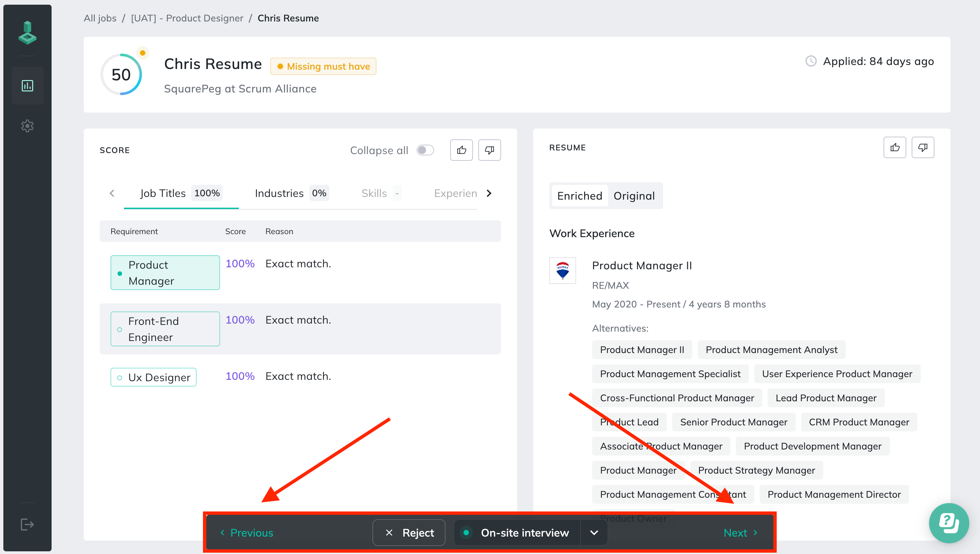
Task: Click the Senior Product Manager tag
Action: [733, 422]
